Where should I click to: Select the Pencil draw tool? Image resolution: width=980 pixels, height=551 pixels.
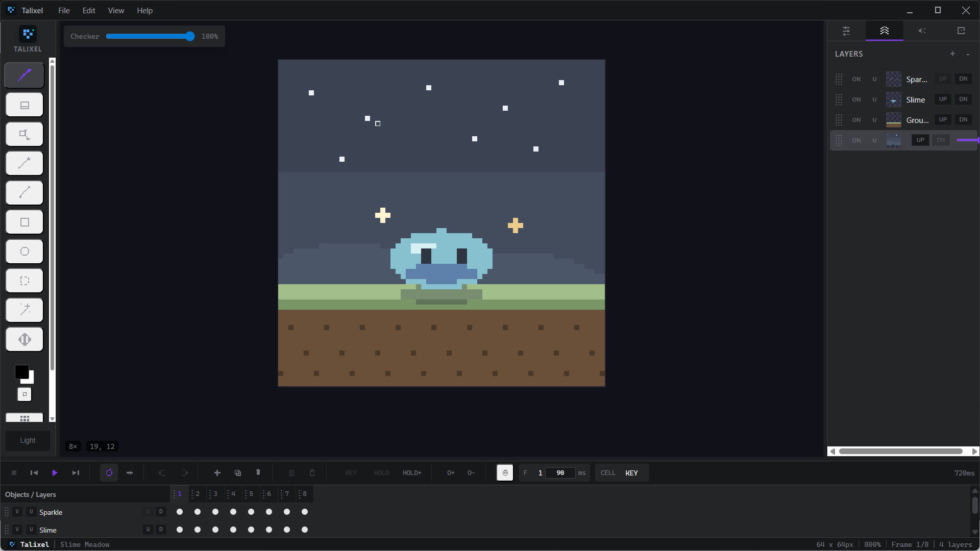click(x=24, y=76)
